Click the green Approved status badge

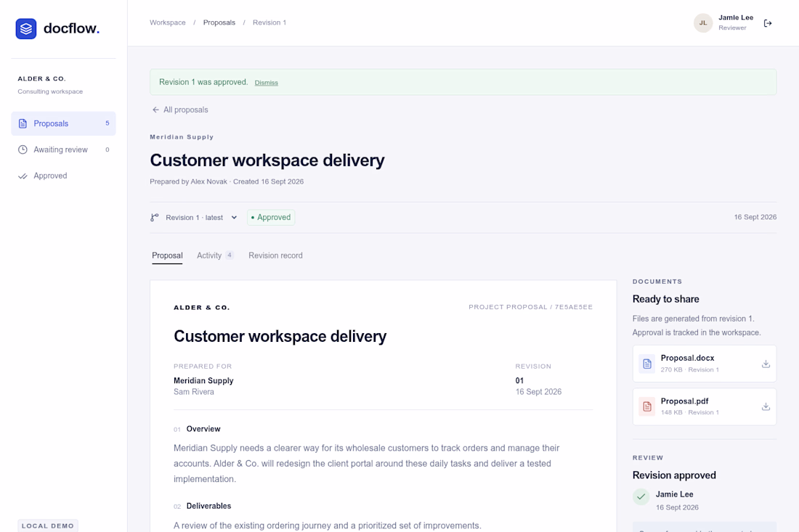pos(271,218)
